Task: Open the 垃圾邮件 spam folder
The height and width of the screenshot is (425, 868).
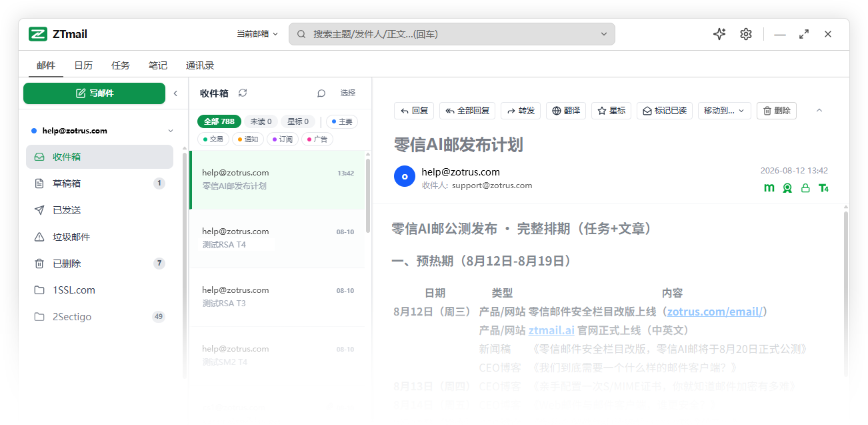Action: (99, 237)
